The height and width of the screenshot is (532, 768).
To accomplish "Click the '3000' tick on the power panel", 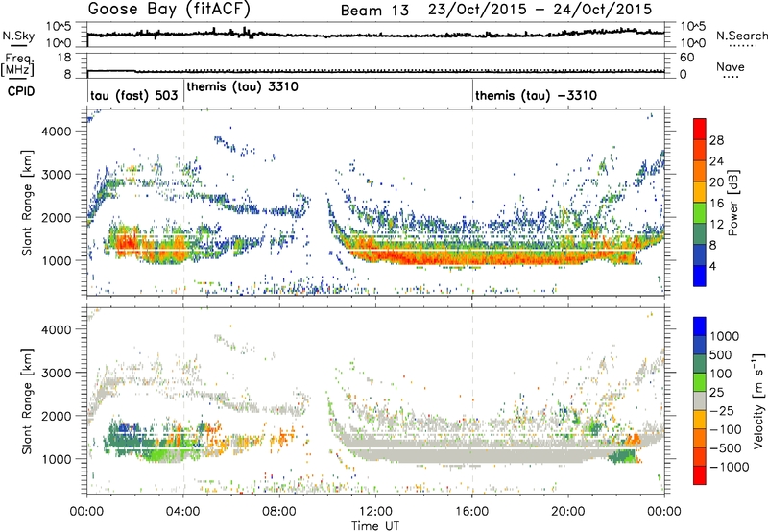I will click(56, 175).
